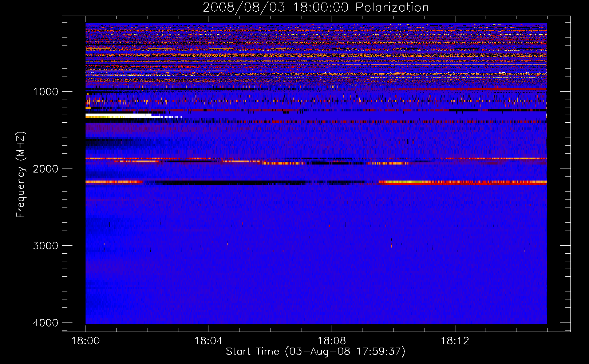Click the 1000 frequency tick label
Image resolution: width=589 pixels, height=364 pixels.
point(46,91)
